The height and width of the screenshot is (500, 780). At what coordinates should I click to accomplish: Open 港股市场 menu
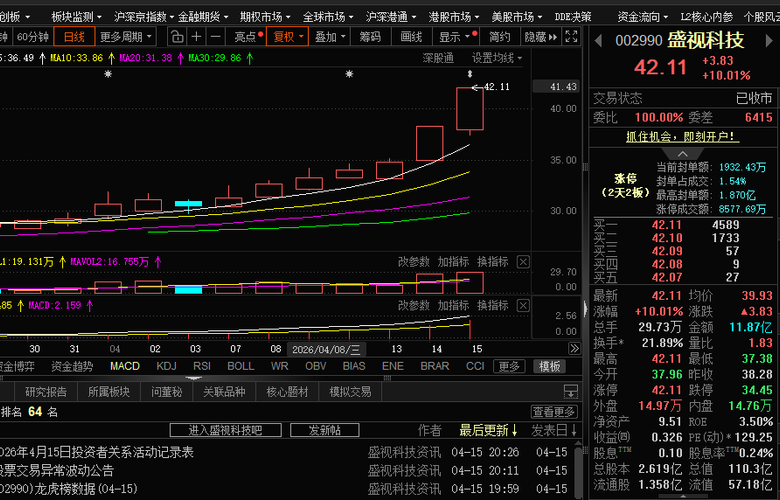click(x=454, y=17)
